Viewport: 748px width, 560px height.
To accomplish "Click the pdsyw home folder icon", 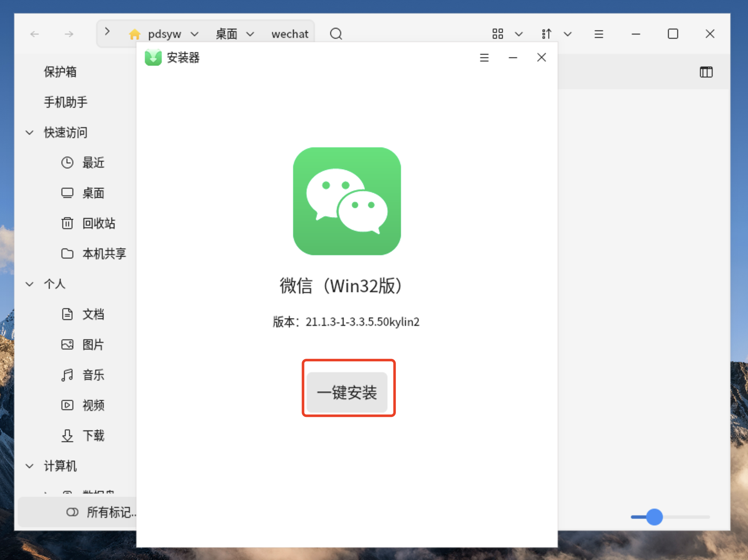I will [135, 34].
